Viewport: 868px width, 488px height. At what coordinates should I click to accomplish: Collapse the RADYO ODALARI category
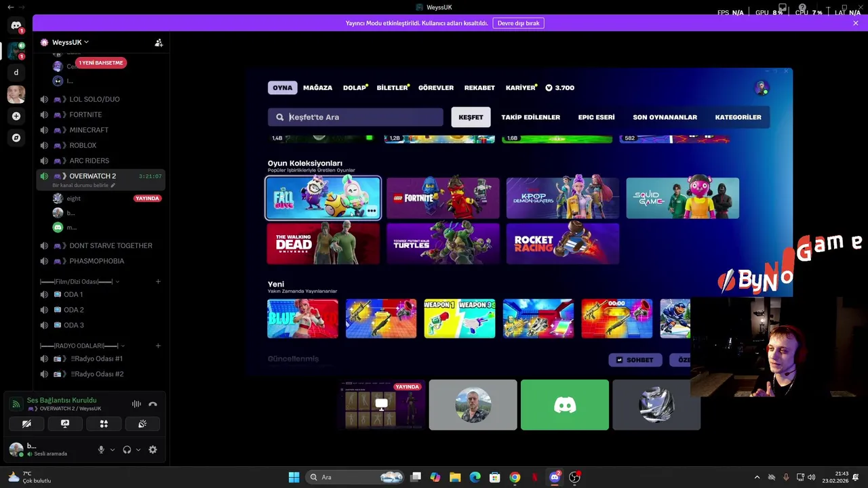point(82,346)
